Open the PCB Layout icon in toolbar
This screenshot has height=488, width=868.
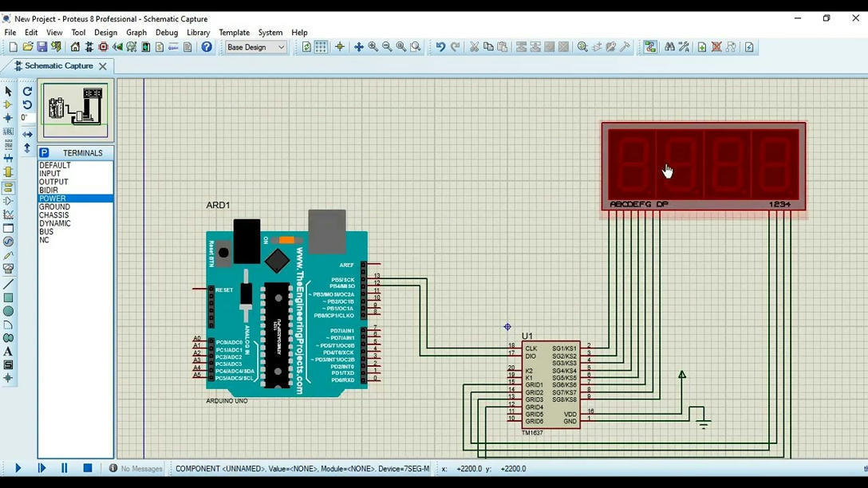tap(103, 47)
